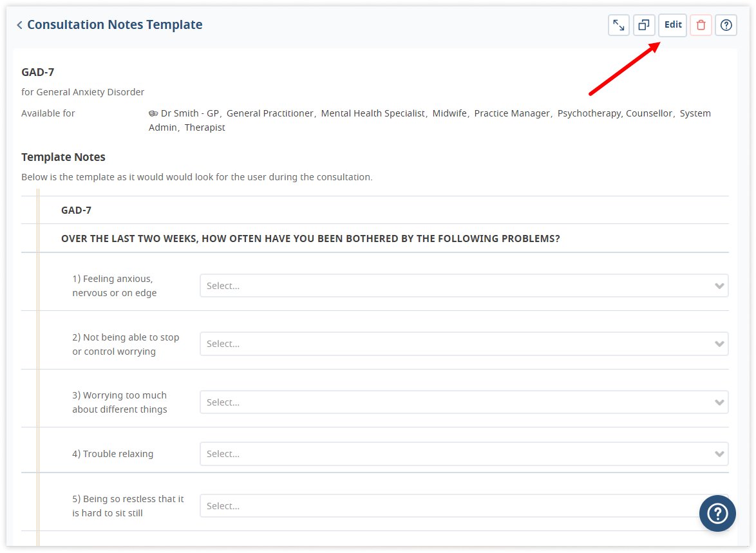This screenshot has width=756, height=553.
Task: Click the red trash delete icon
Action: tap(701, 25)
